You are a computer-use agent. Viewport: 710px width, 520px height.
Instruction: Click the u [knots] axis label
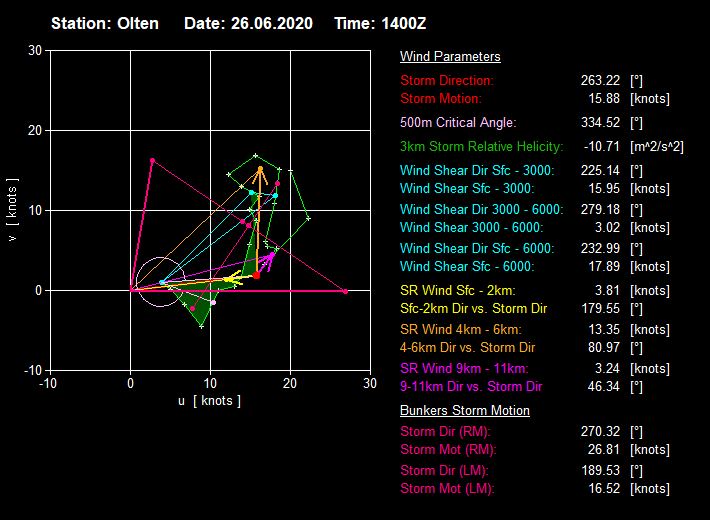tap(210, 400)
